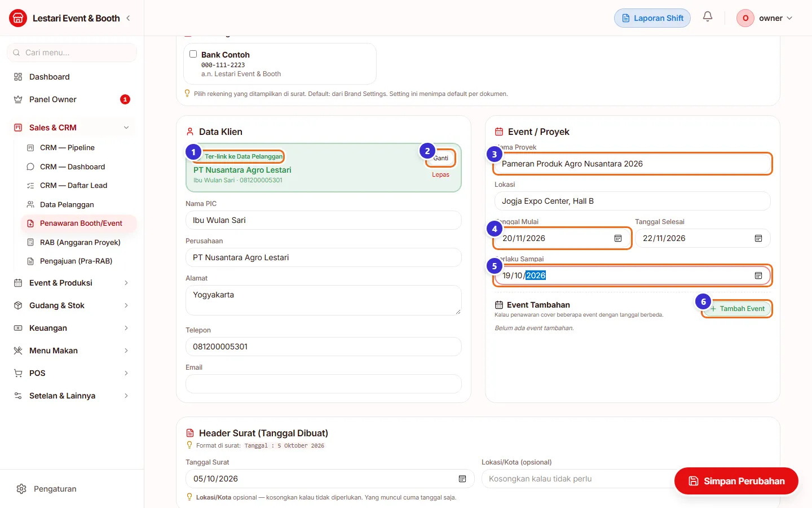812x508 pixels.
Task: Click the Nama PIC input field
Action: click(x=324, y=220)
